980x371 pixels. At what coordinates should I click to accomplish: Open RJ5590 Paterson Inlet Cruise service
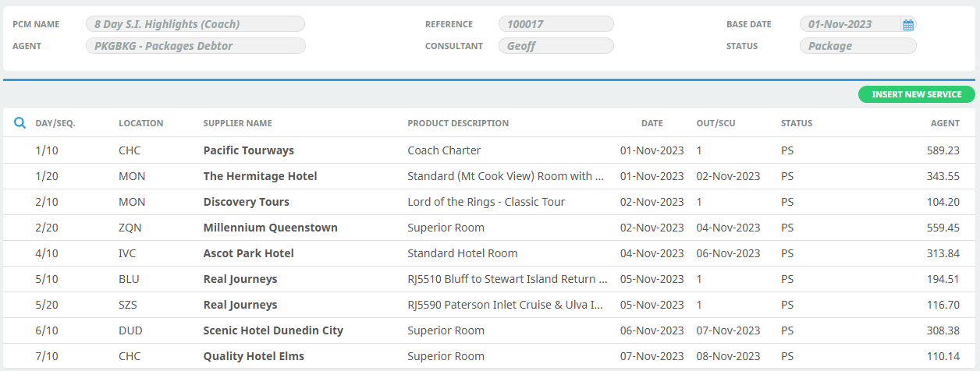[490, 305]
